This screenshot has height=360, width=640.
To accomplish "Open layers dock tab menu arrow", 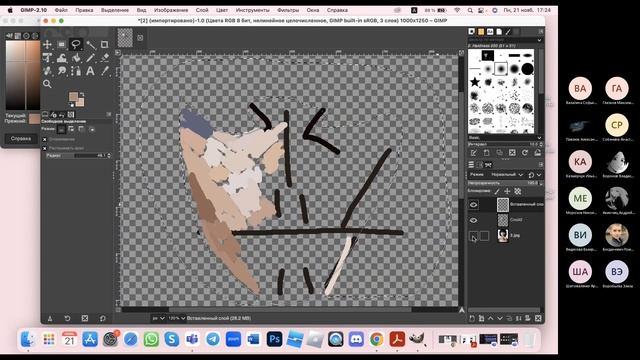I will coord(541,164).
